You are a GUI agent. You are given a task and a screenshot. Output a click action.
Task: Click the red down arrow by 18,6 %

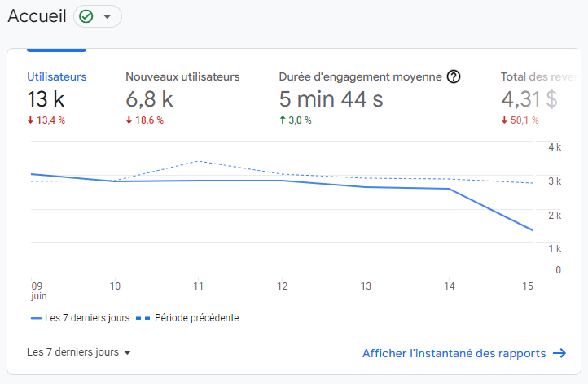129,120
